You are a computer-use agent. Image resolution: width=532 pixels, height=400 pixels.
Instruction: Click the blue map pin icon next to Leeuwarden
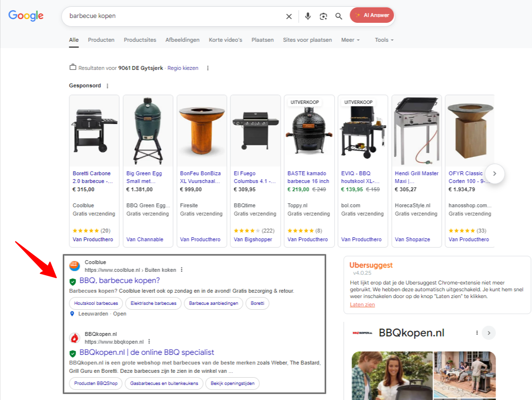(72, 314)
